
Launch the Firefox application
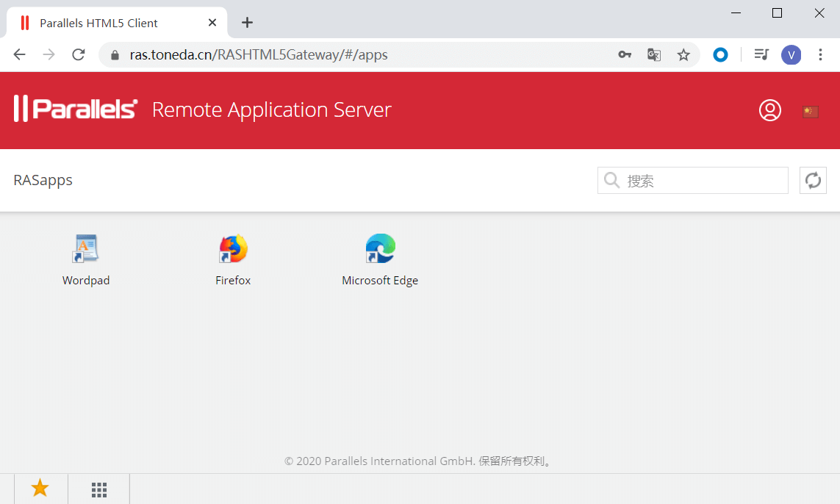pos(233,260)
